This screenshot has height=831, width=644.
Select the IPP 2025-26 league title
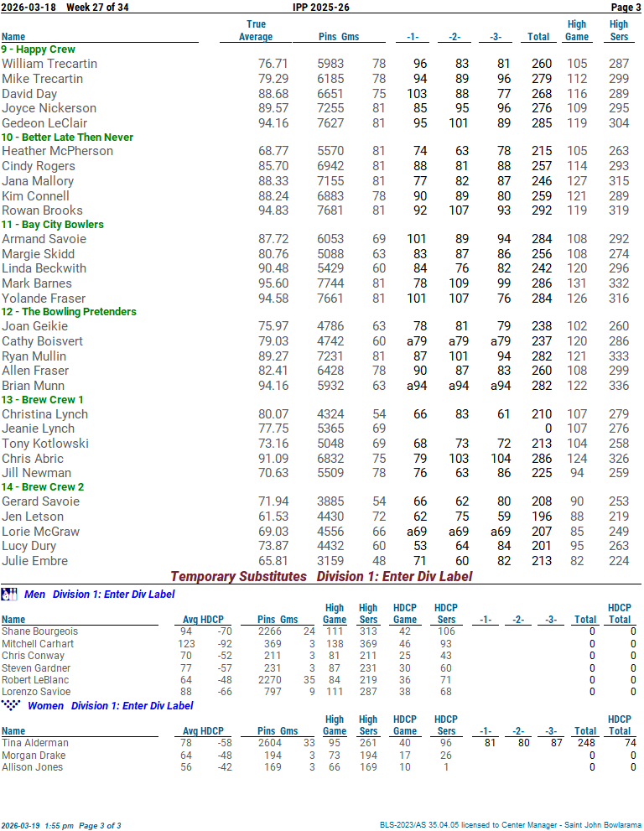[x=321, y=7]
